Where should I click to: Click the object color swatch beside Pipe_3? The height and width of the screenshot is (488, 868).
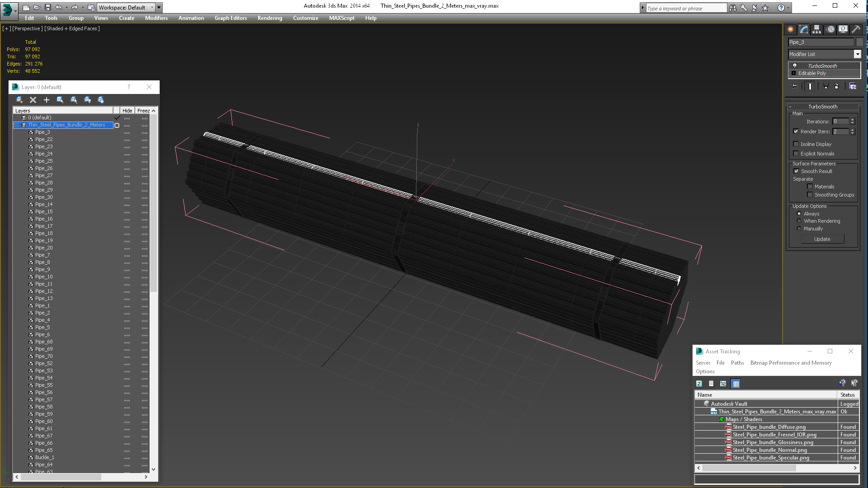coord(859,42)
